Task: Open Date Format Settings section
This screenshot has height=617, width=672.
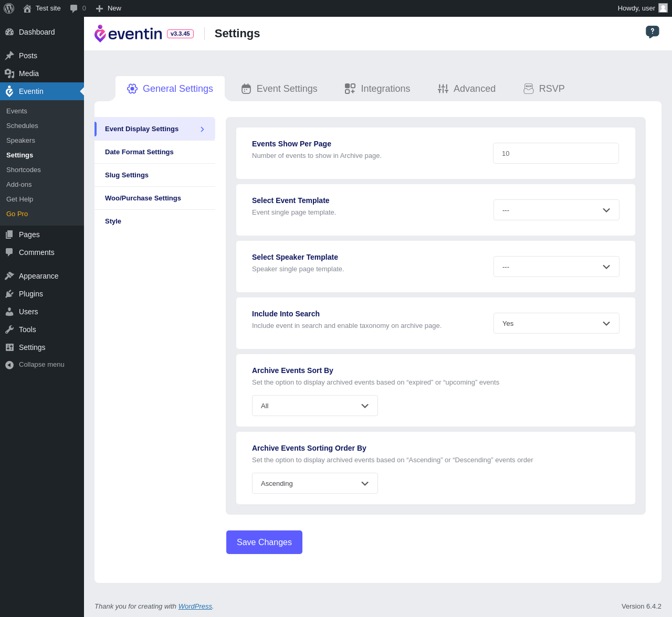Action: click(x=155, y=152)
